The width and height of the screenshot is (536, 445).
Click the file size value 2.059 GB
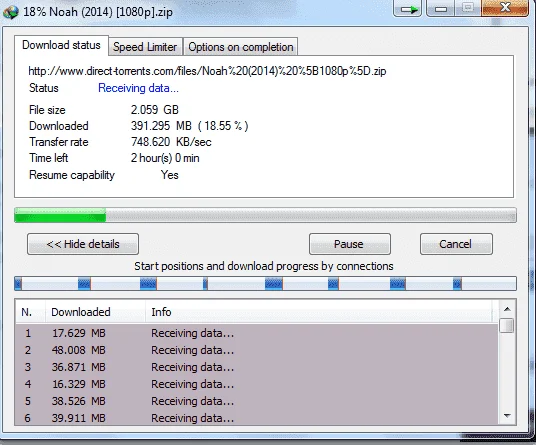pos(155,110)
